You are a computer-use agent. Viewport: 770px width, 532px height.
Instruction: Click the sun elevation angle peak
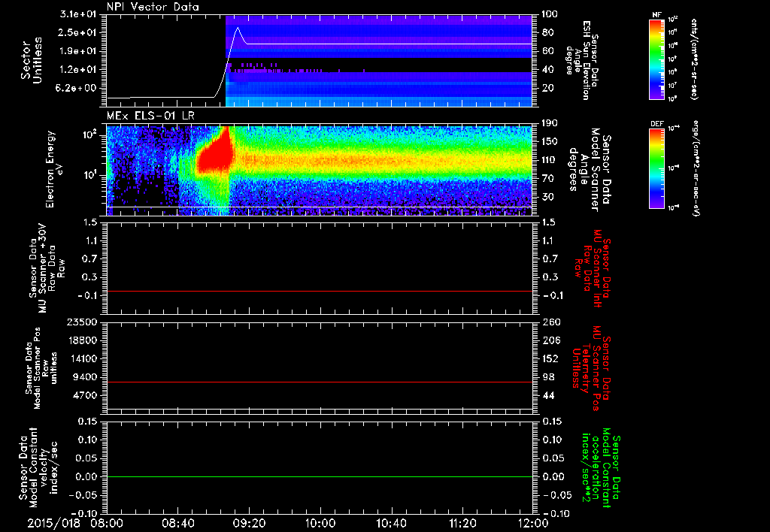[238, 28]
